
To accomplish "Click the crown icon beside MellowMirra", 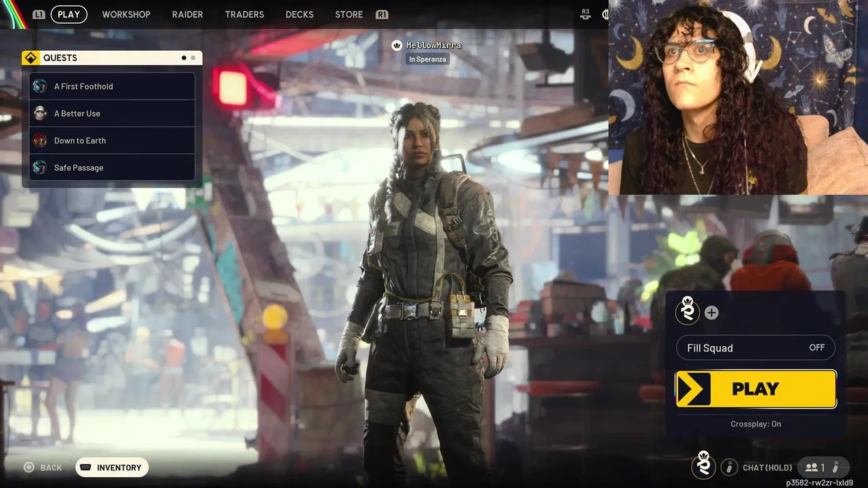I will point(397,45).
